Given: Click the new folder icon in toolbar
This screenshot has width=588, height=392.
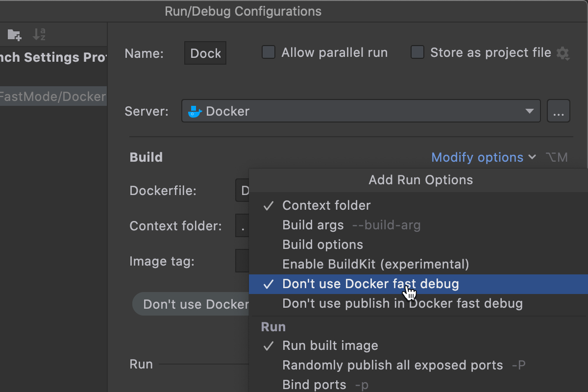Looking at the screenshot, I should click(x=14, y=34).
